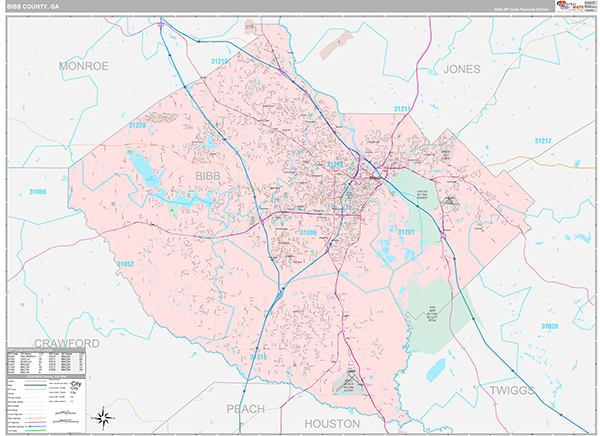Click the largest "City" sample in legend
The width and height of the screenshot is (600, 436).
tap(76, 384)
